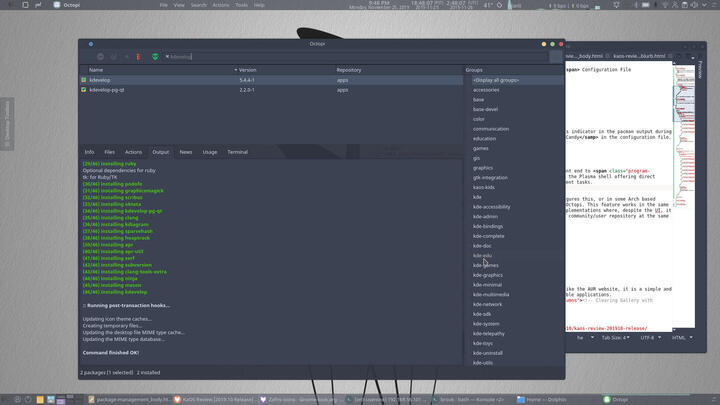
Task: Select the kde-multimedia group
Action: (x=491, y=295)
